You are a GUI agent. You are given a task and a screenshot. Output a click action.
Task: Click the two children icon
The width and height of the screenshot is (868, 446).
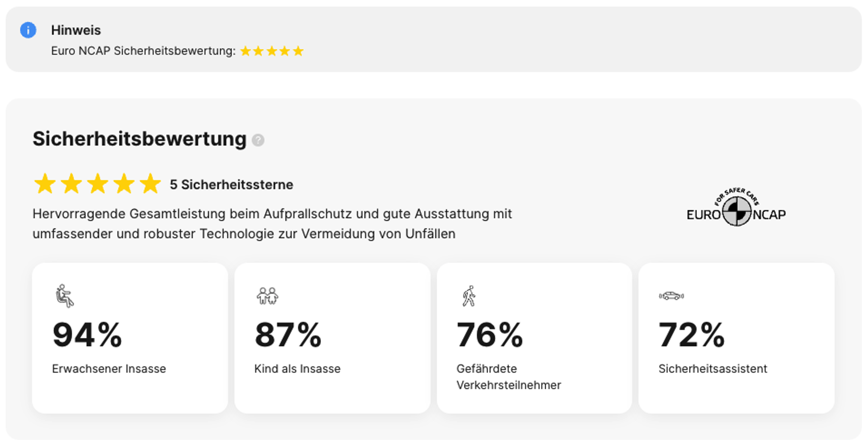267,296
